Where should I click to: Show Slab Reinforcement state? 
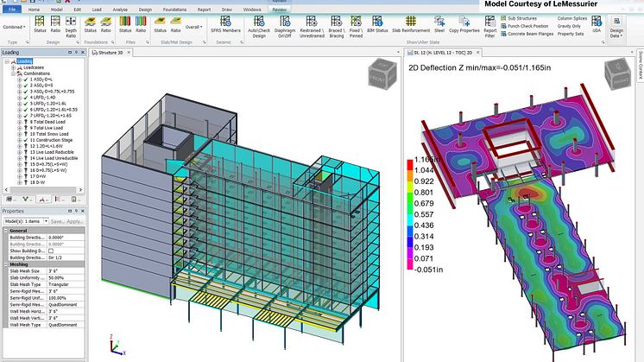(413, 29)
